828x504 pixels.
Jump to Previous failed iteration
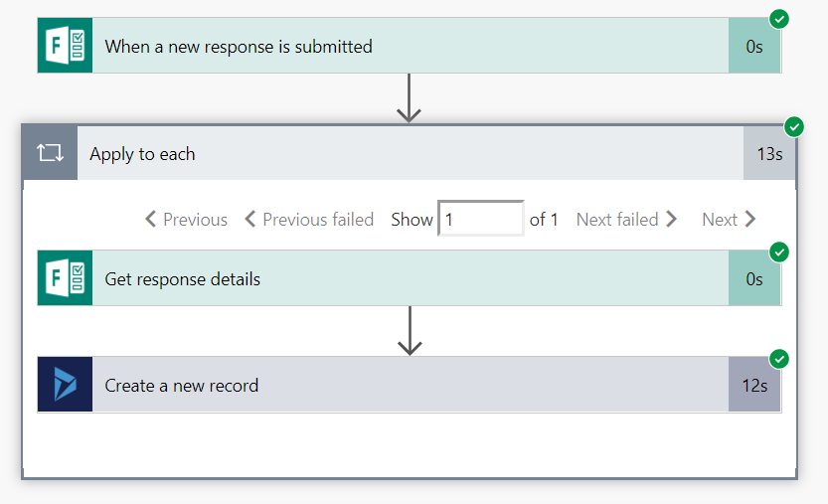[309, 220]
